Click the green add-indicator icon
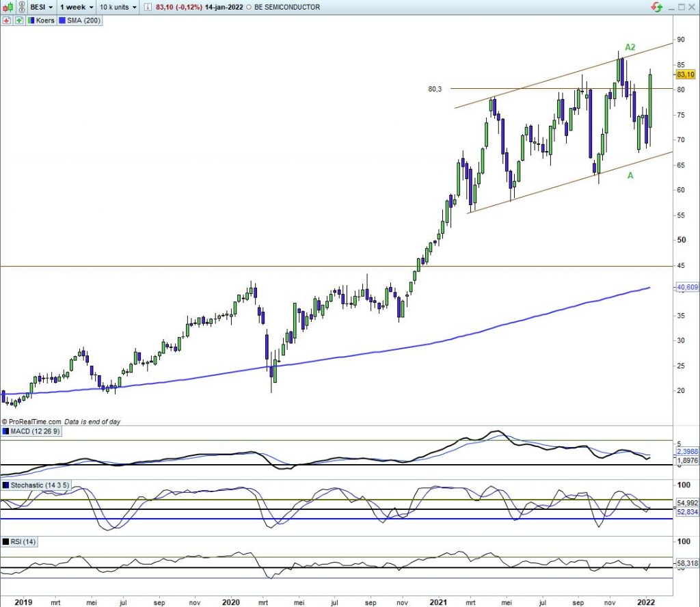Image resolution: width=700 pixels, height=607 pixels. click(x=18, y=21)
